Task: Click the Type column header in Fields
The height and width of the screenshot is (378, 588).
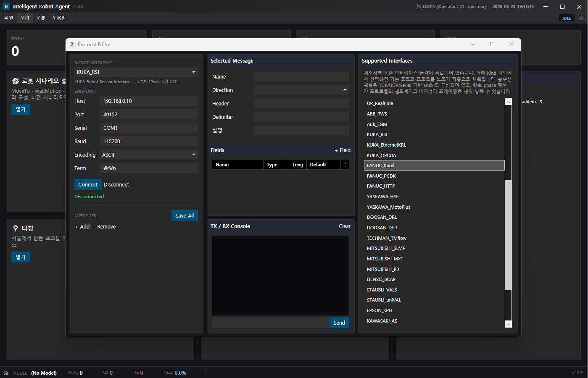Action: [276, 165]
